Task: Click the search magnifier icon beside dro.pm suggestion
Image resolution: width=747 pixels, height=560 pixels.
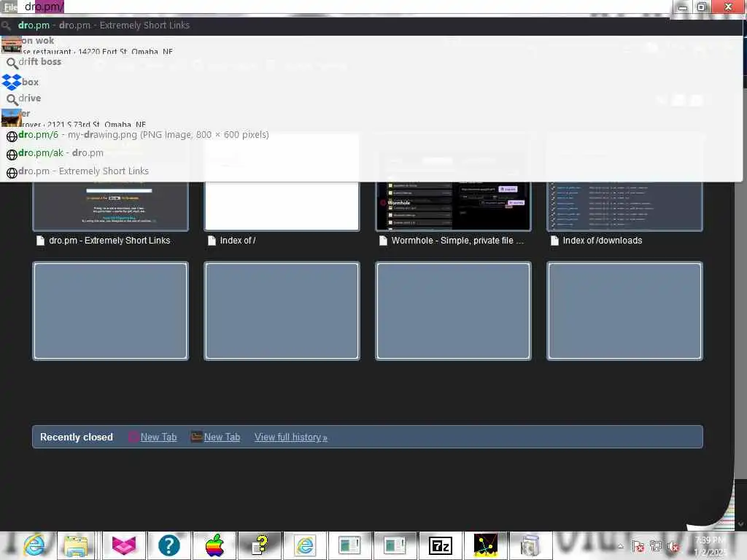Action: [x=6, y=26]
